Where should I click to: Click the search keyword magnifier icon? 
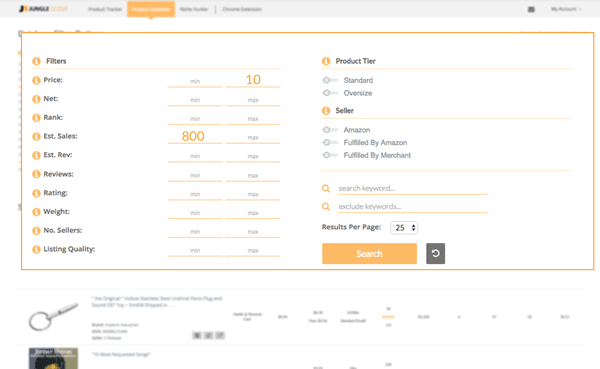click(x=326, y=188)
